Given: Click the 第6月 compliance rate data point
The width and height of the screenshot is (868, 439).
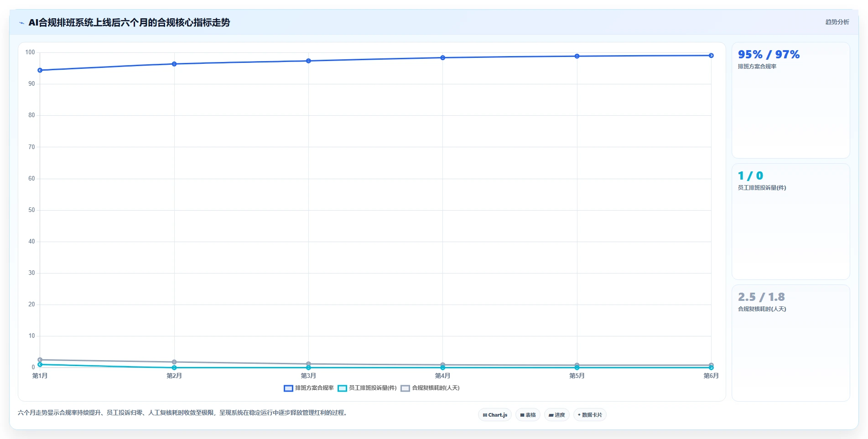Looking at the screenshot, I should [711, 56].
